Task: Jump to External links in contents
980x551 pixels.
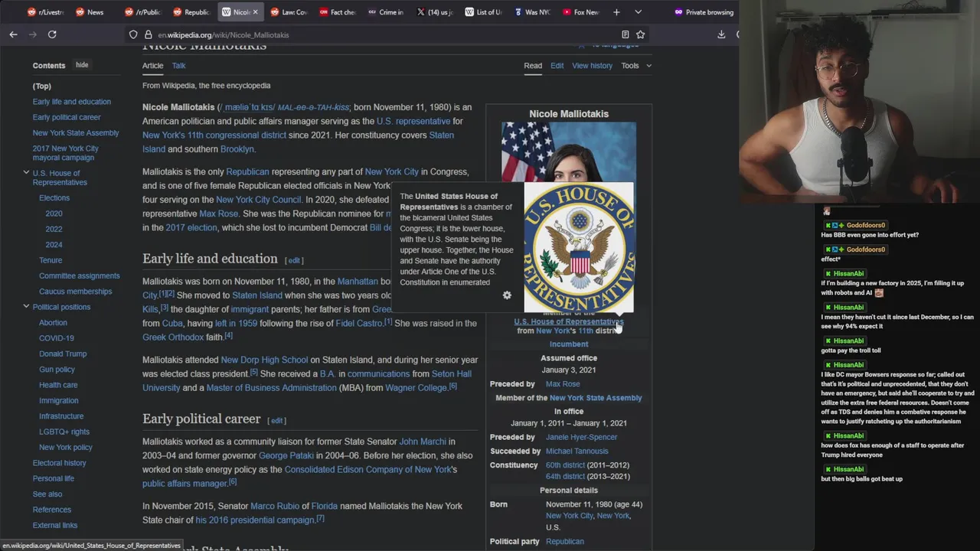Action: (x=55, y=526)
